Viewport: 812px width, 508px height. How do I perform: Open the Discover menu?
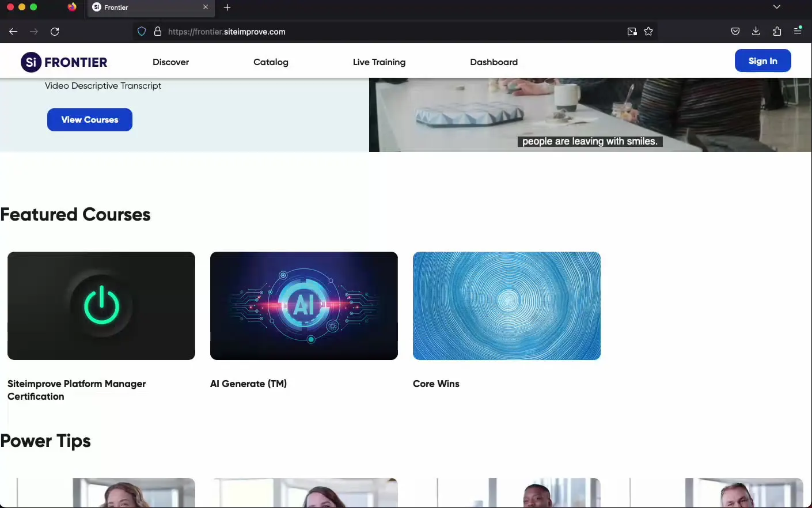click(x=170, y=62)
